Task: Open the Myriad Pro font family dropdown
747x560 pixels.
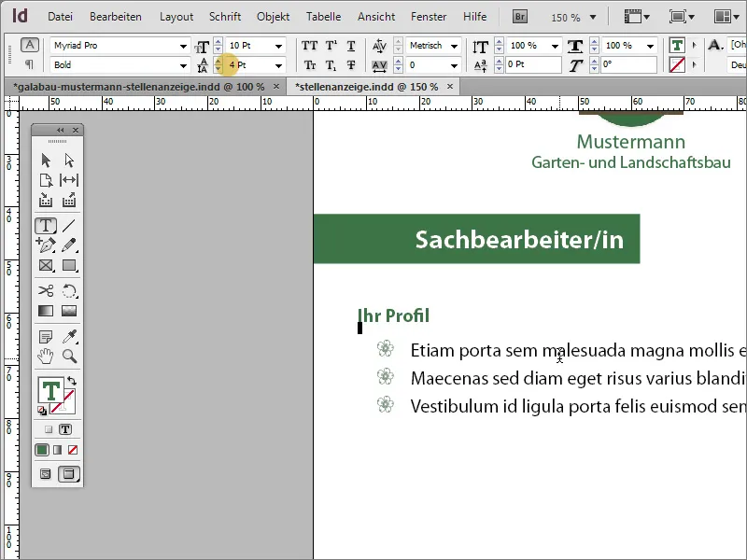Action: [x=183, y=46]
